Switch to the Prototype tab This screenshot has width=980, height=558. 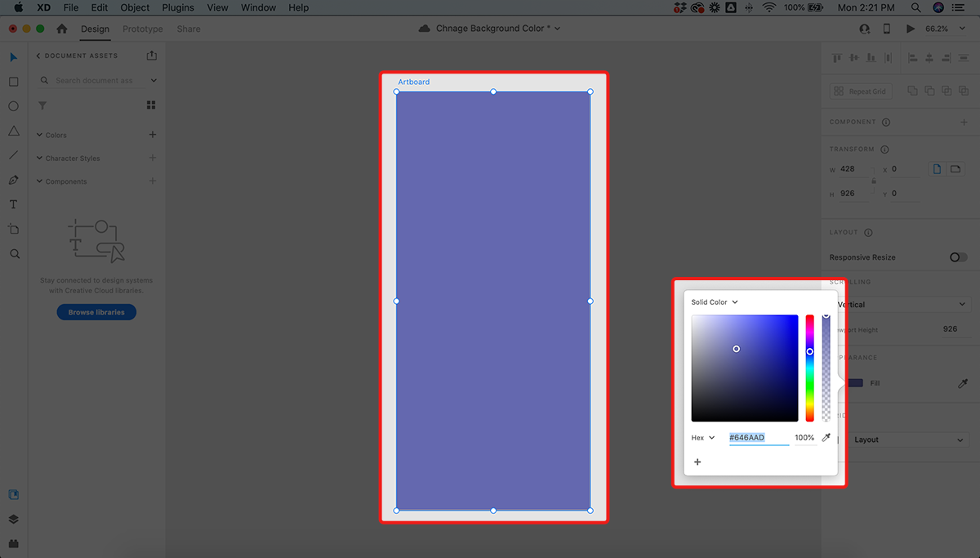[142, 29]
